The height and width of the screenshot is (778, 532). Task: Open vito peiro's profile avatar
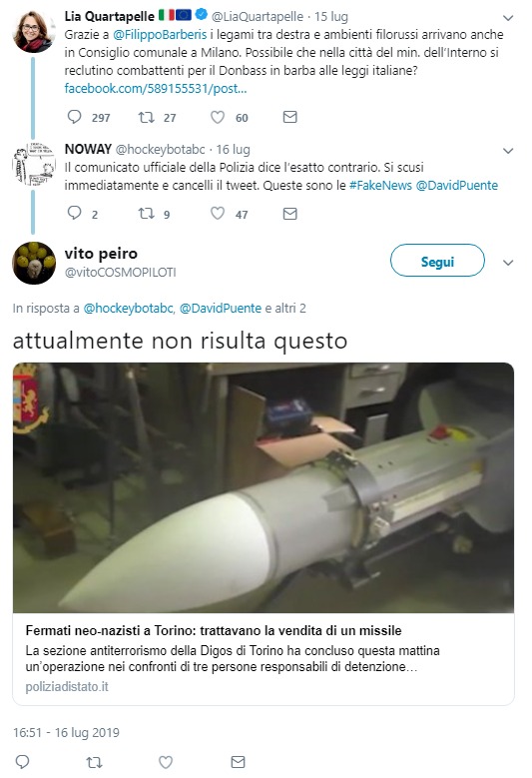(34, 263)
